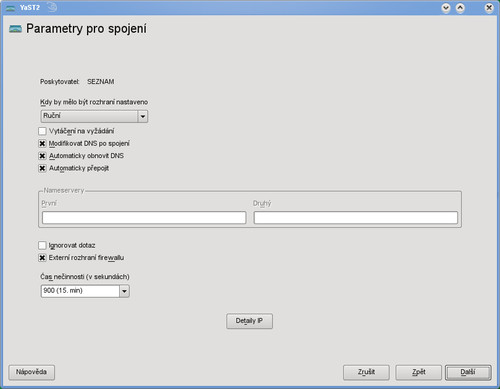The height and width of the screenshot is (389, 500).
Task: Click inside the Druhý nameserver field
Action: pyautogui.click(x=356, y=218)
